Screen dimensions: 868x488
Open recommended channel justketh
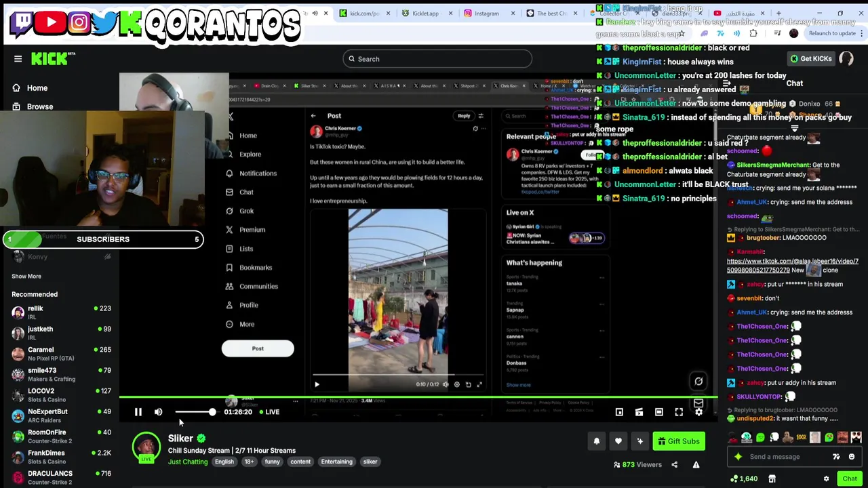(61, 333)
